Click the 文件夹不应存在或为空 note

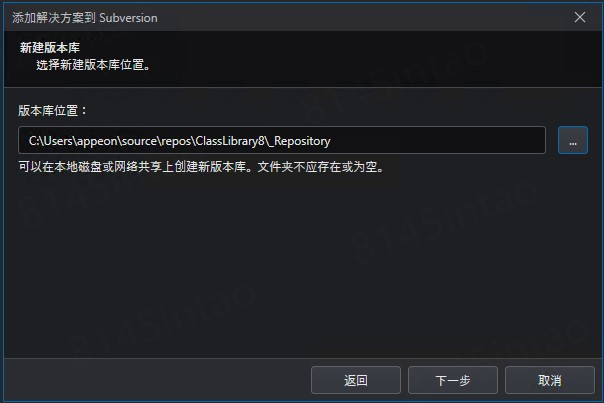[320, 167]
